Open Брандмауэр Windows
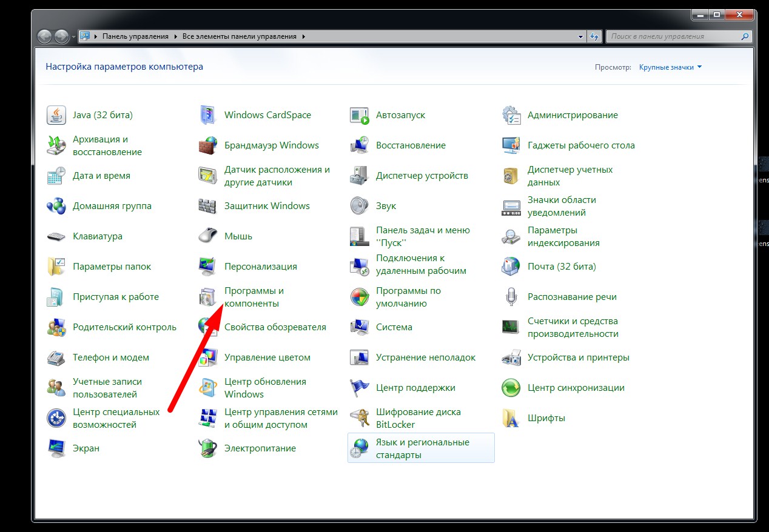The image size is (769, 532). (x=272, y=145)
